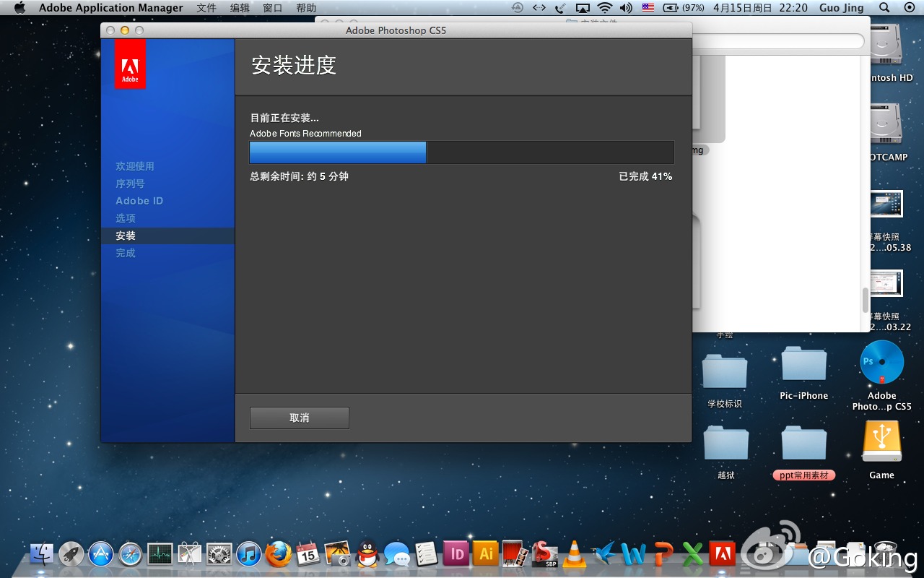Open Microsoft Word in the Dock

tap(634, 554)
